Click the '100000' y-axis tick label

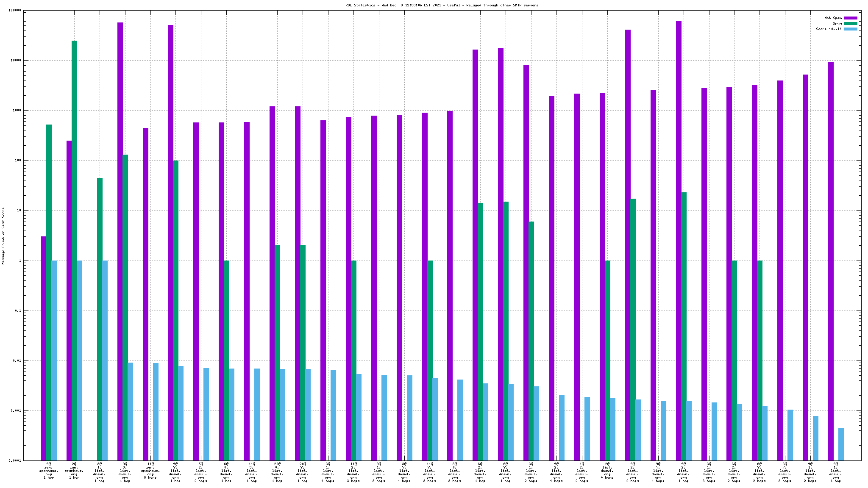(15, 11)
